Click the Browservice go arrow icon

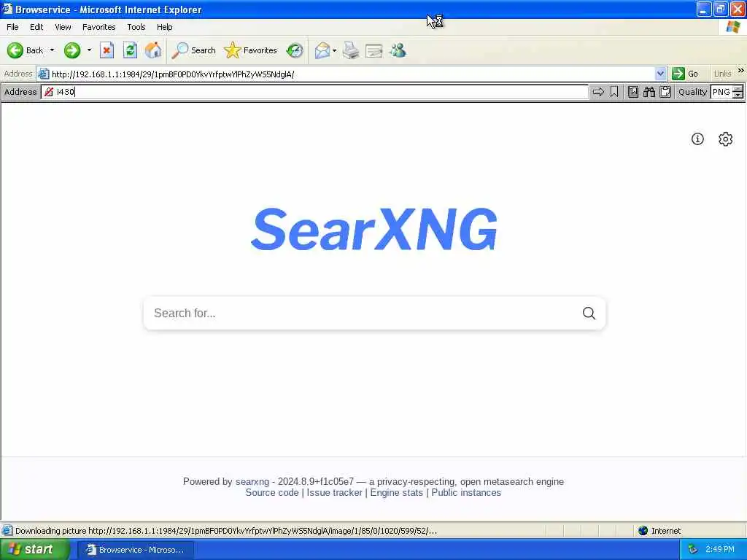tap(598, 92)
